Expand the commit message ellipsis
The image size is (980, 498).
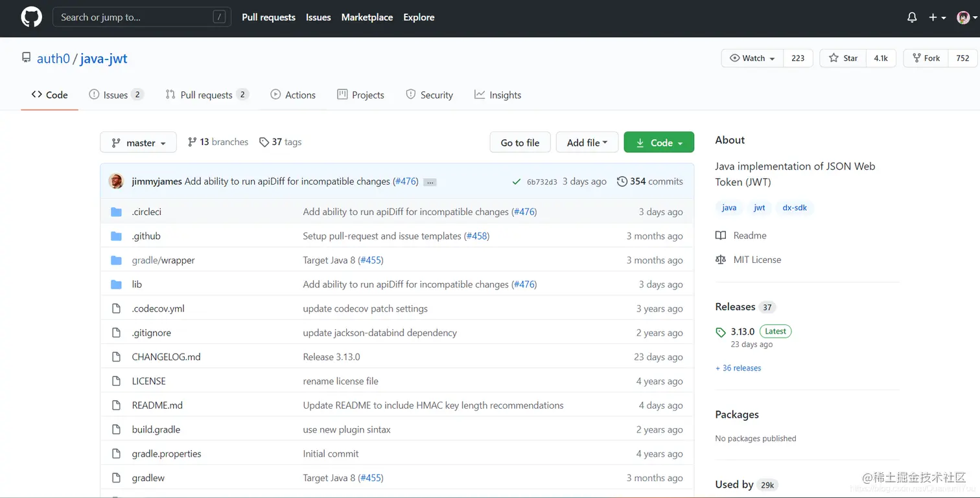click(x=430, y=182)
